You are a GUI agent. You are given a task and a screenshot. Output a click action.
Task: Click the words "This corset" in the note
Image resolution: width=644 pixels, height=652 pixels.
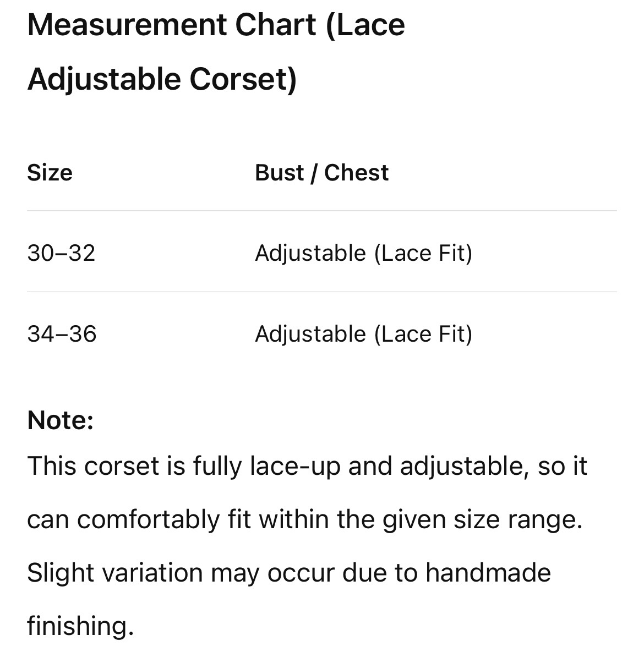pyautogui.click(x=94, y=465)
